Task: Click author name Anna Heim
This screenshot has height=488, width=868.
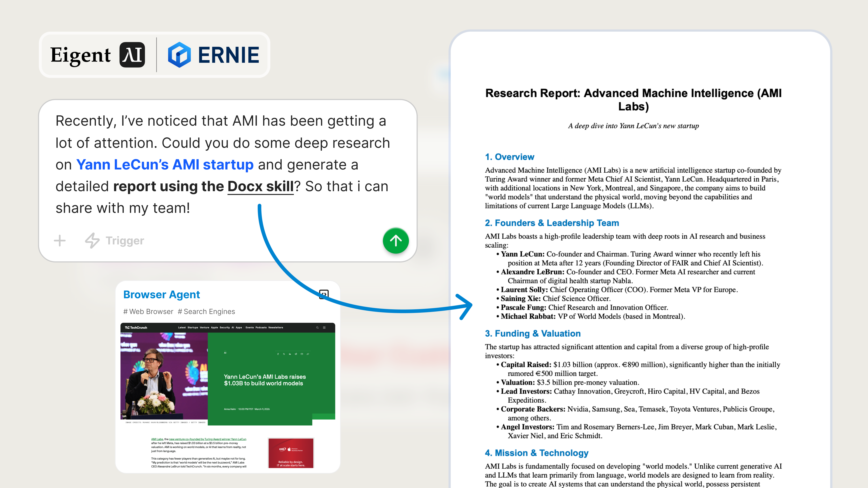Action: [x=230, y=409]
